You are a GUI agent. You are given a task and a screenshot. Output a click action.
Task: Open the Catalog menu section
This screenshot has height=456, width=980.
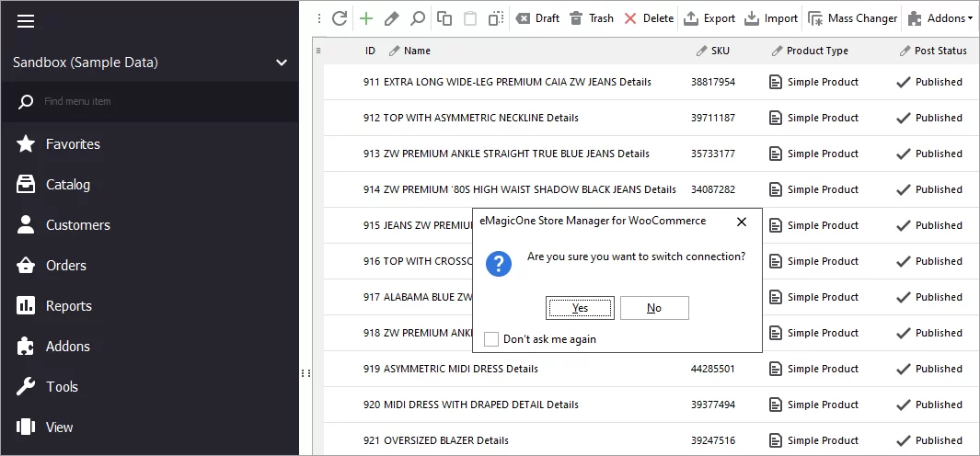[67, 185]
